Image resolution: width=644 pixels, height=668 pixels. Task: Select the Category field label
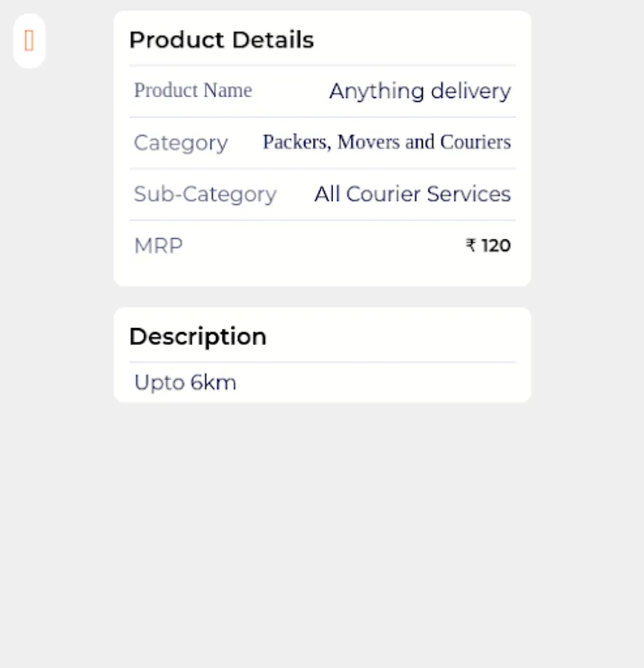point(180,143)
